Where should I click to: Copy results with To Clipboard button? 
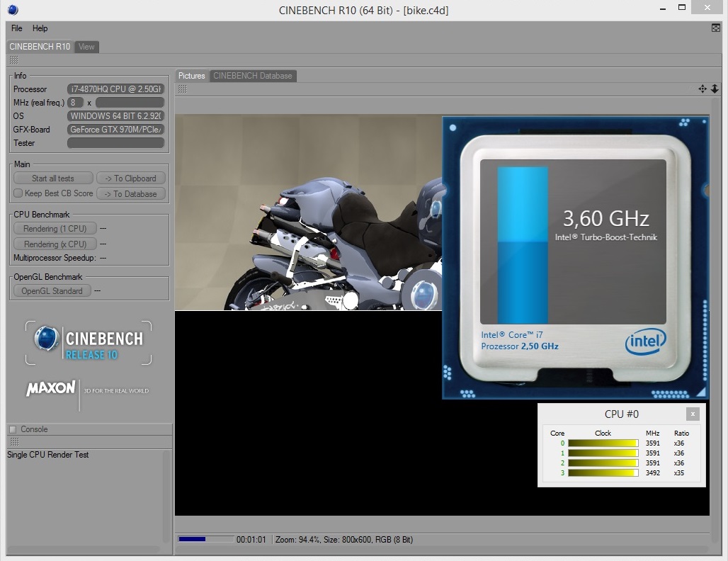click(130, 178)
